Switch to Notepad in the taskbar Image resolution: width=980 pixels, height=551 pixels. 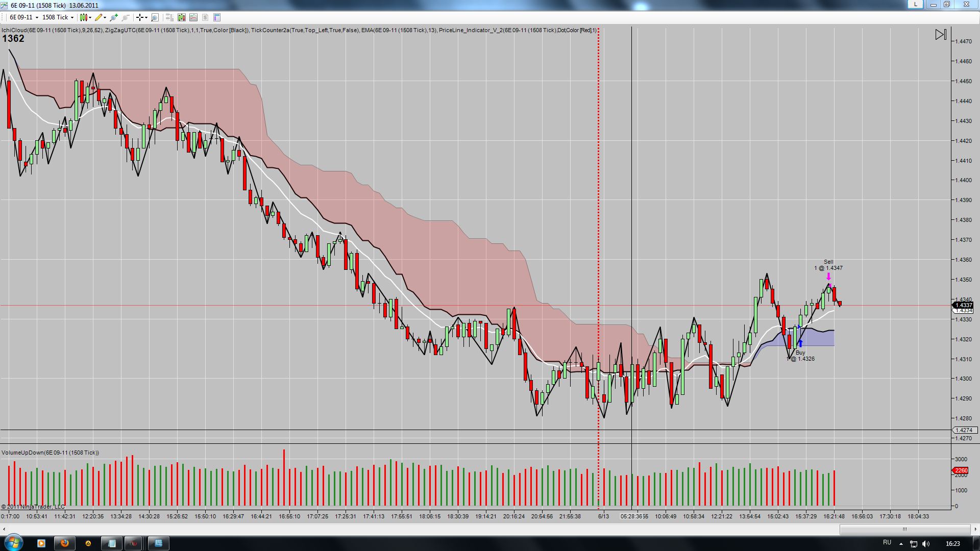(112, 543)
